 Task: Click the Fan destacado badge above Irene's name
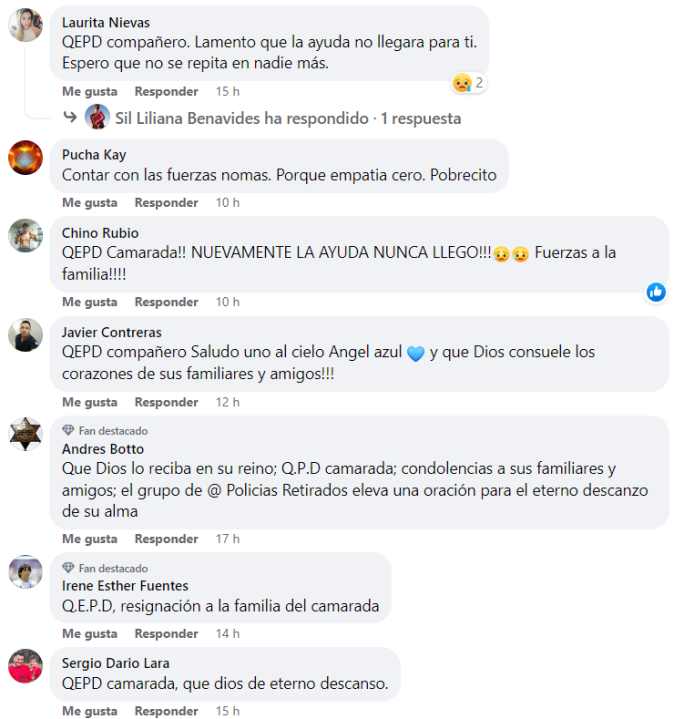point(105,568)
